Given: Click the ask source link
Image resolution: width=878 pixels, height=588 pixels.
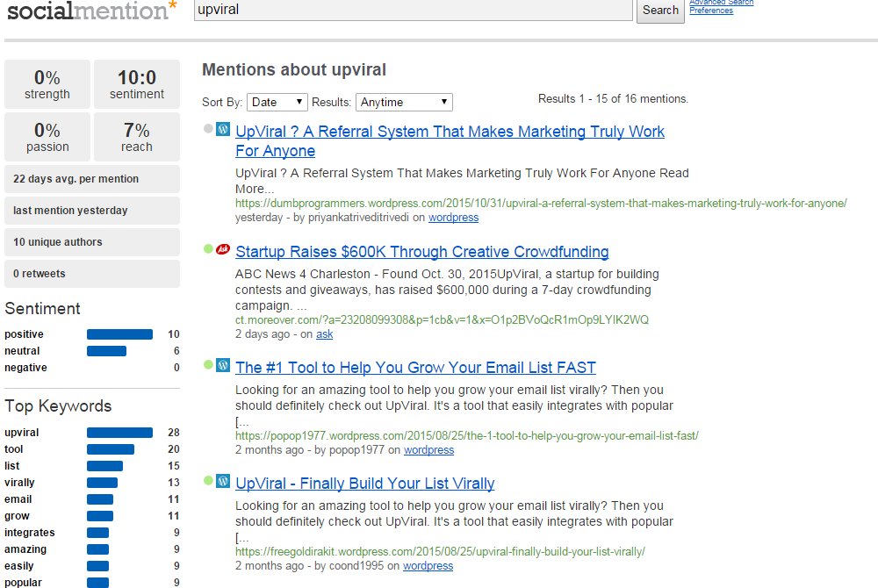Looking at the screenshot, I should pyautogui.click(x=324, y=334).
